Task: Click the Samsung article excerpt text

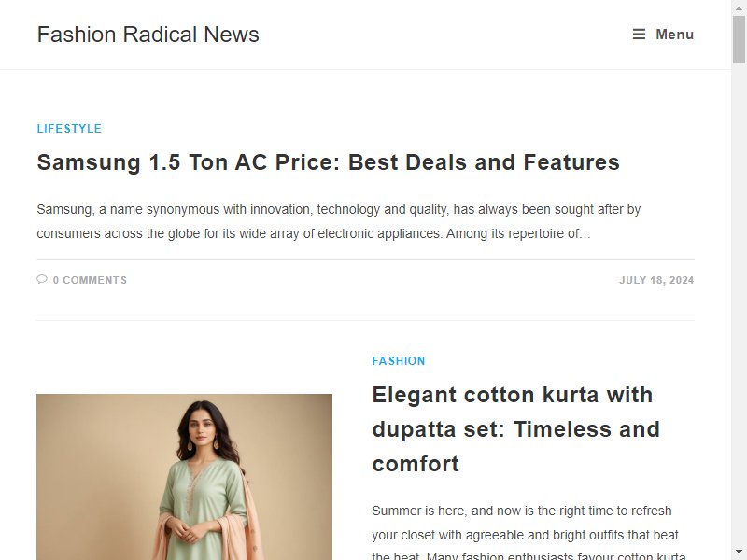Action: point(339,221)
